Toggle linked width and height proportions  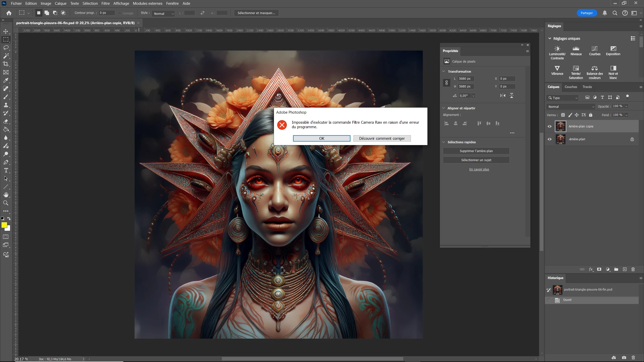447,82
